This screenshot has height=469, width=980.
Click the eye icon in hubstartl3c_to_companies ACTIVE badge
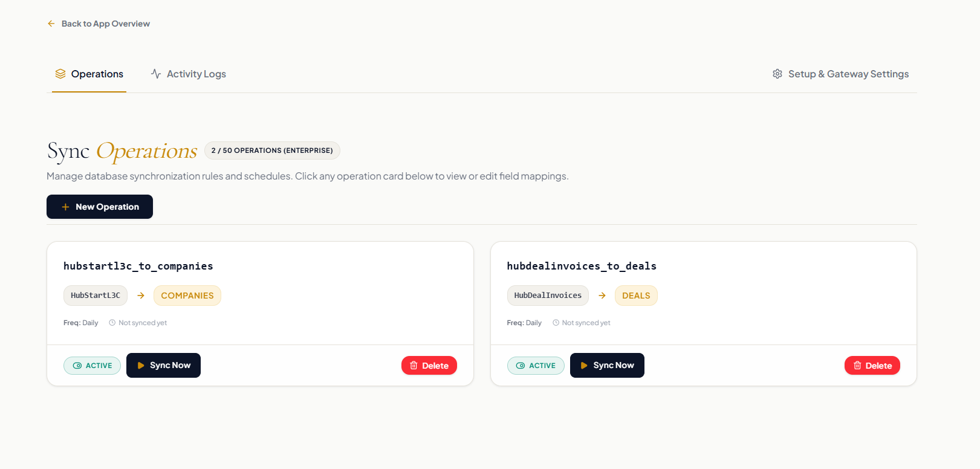77,366
